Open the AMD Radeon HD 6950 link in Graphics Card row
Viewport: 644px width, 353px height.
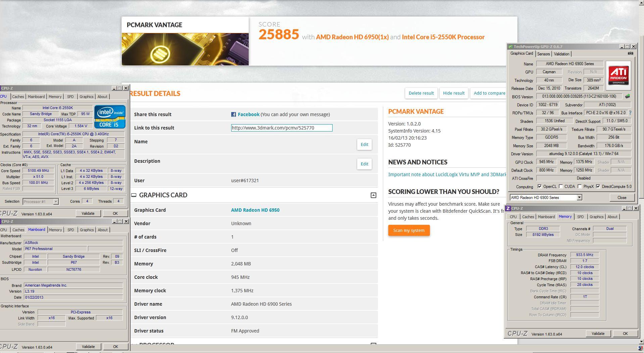(255, 210)
